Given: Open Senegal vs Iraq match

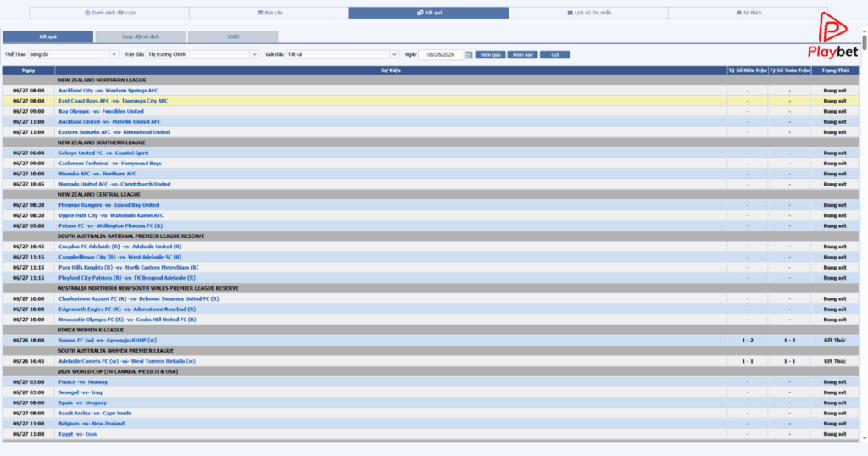Looking at the screenshot, I should pos(81,392).
